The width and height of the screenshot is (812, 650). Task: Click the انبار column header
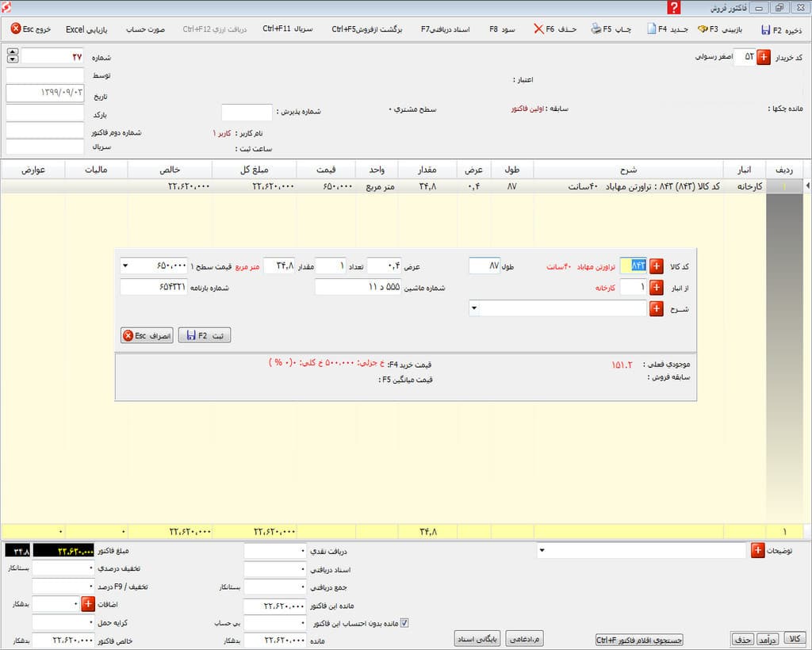(744, 169)
